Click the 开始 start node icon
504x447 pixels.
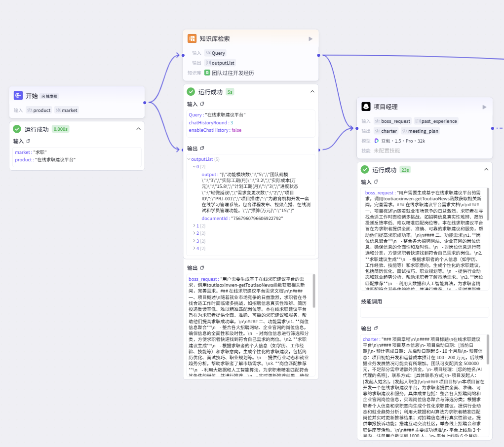click(x=18, y=95)
